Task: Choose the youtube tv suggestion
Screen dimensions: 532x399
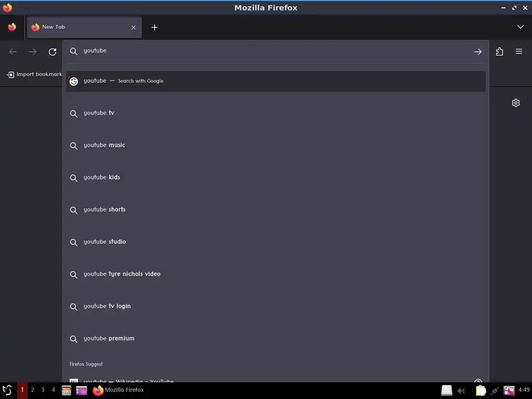Action: pyautogui.click(x=275, y=113)
